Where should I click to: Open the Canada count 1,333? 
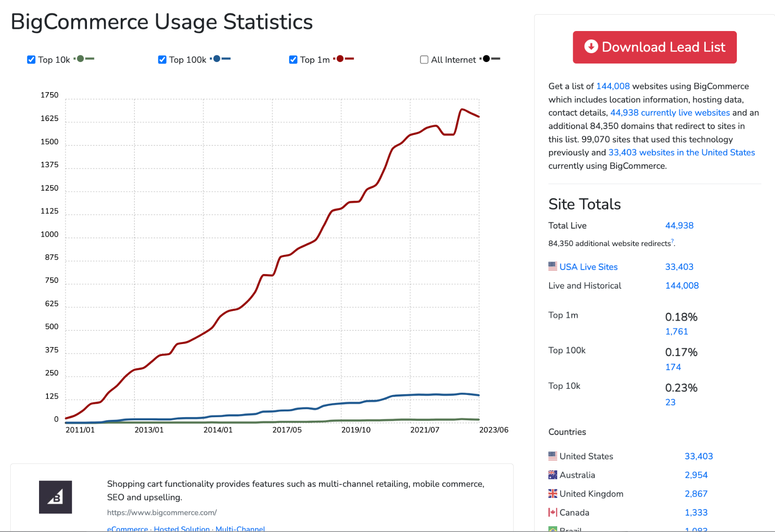[x=696, y=512]
